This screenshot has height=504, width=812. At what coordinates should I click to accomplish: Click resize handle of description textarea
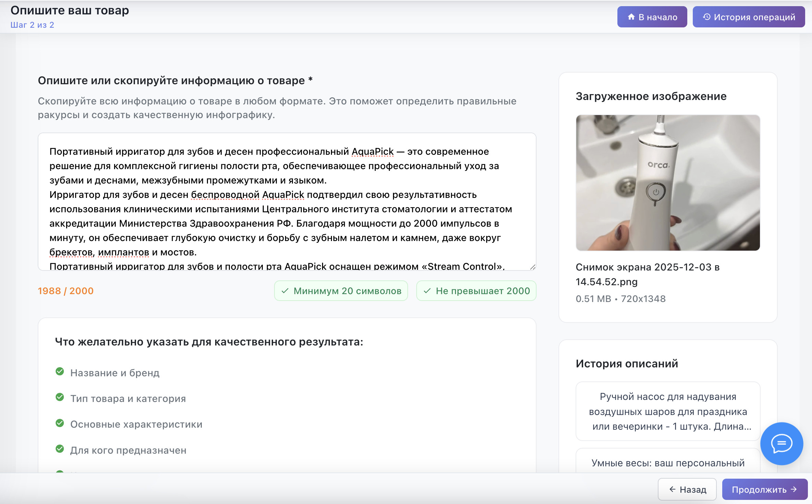pyautogui.click(x=532, y=267)
